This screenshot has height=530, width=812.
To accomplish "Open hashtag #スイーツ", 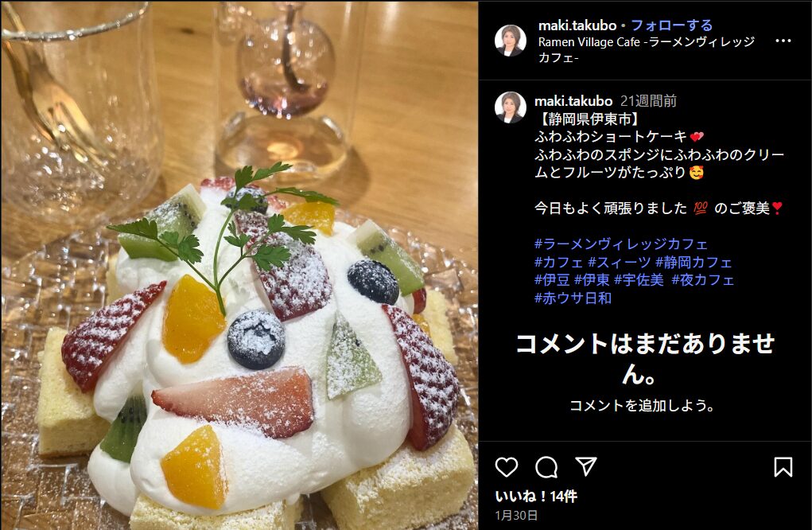I will pos(619,262).
